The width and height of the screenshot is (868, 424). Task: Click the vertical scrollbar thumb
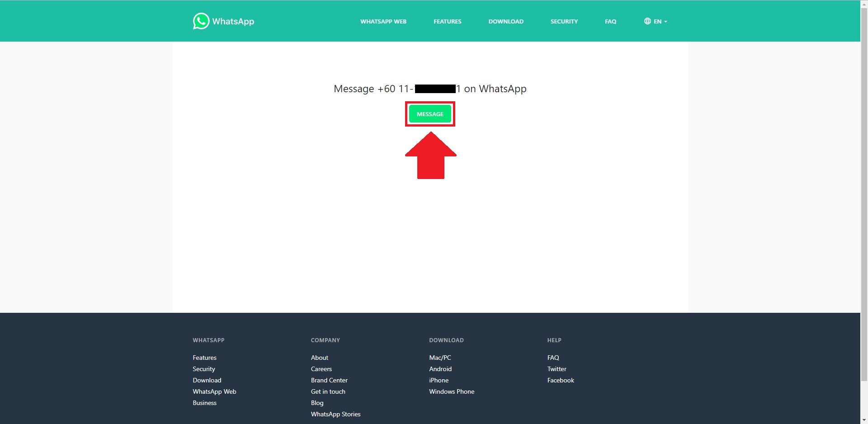864,194
